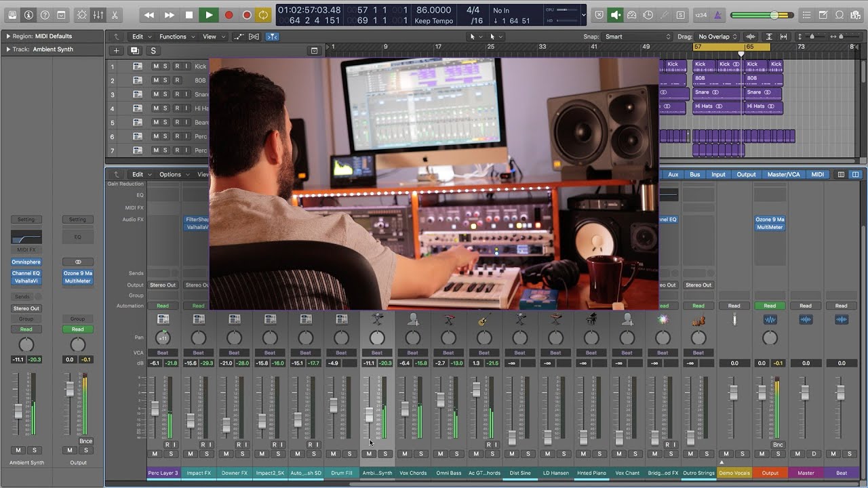Open the Editors with the scissors icon

point(115,14)
